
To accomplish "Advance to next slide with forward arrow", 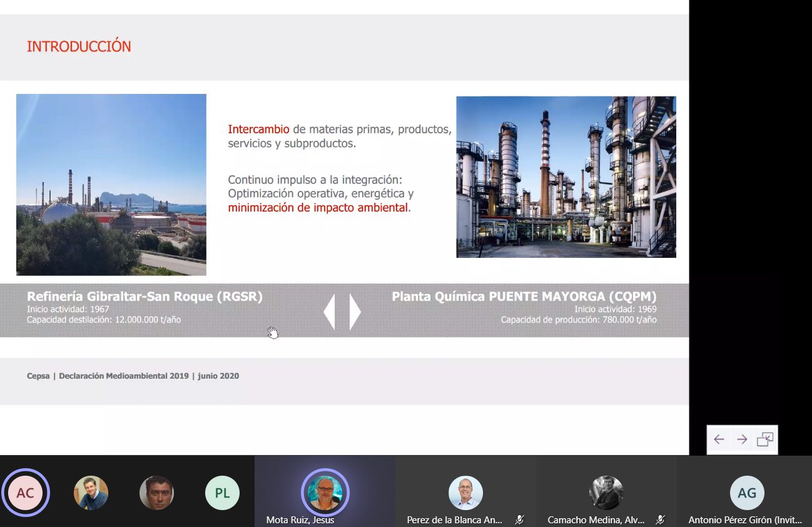I will 742,439.
